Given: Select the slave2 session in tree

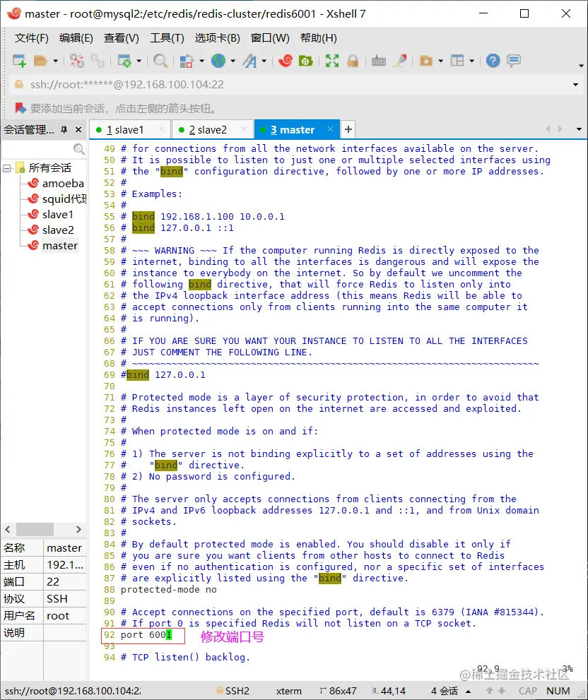Looking at the screenshot, I should pos(58,230).
